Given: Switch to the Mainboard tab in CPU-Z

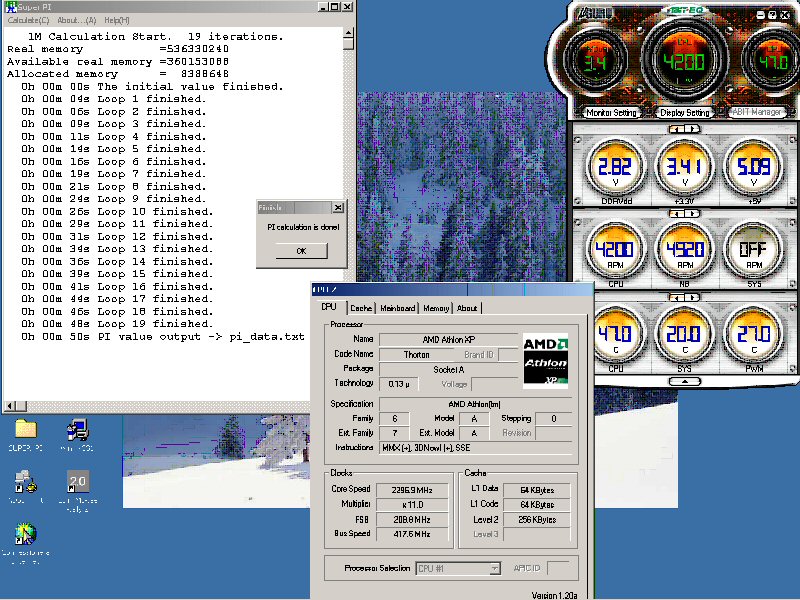Looking at the screenshot, I should coord(397,308).
